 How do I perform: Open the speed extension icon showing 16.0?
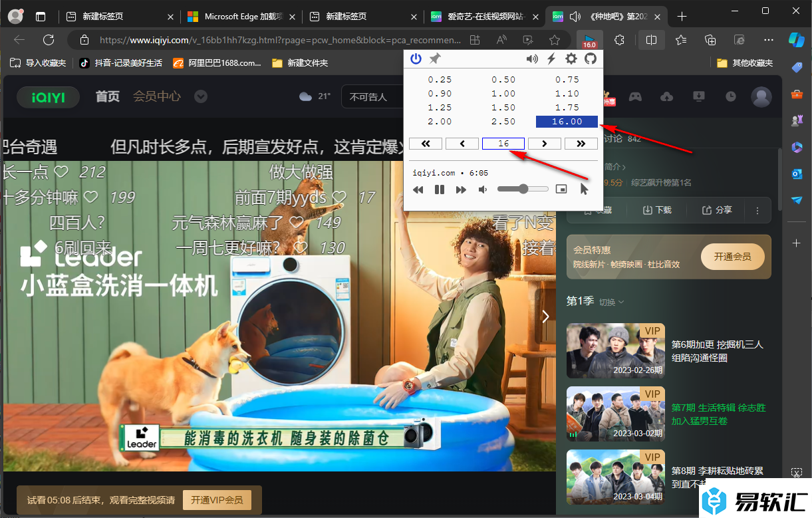click(x=589, y=40)
